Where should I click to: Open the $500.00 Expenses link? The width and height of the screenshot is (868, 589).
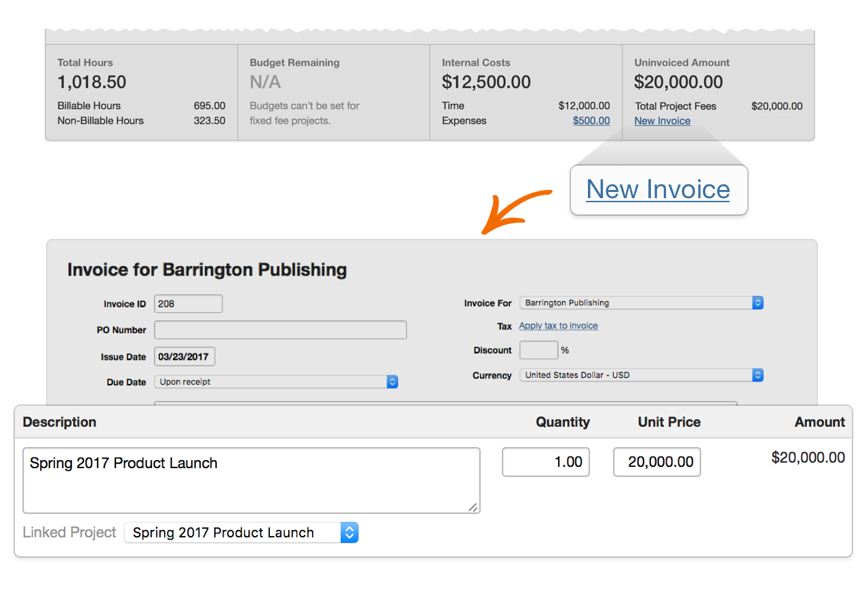591,121
